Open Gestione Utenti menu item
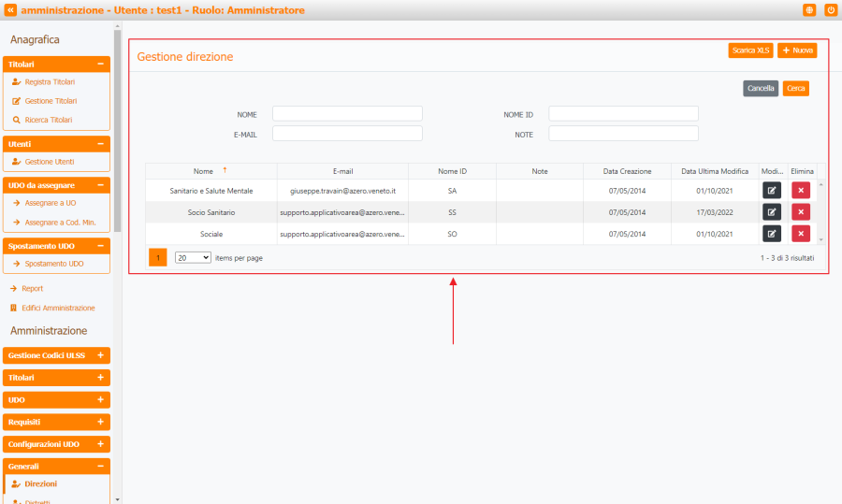 pos(49,162)
